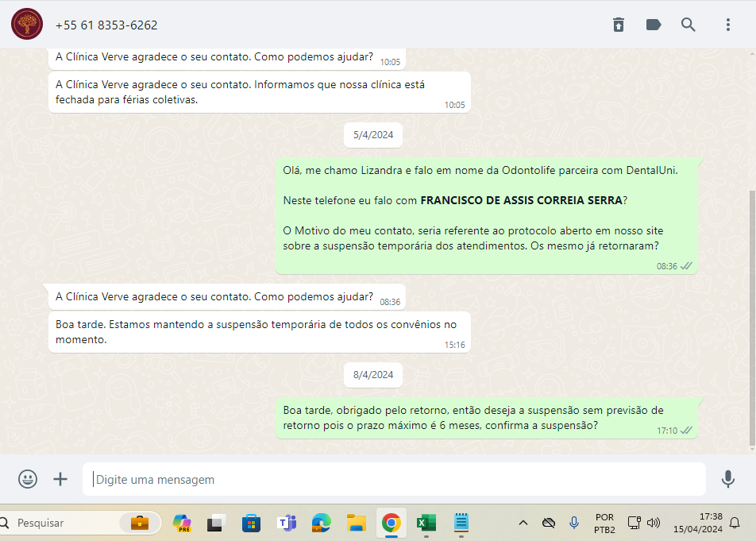Click the plus attach button
Image resolution: width=756 pixels, height=541 pixels.
60,479
